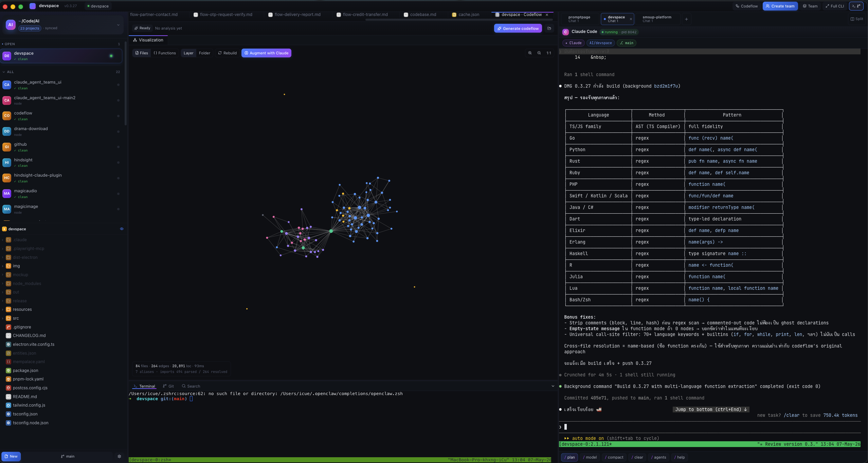Toggle graph mode to Files
This screenshot has width=868, height=463.
tap(142, 53)
